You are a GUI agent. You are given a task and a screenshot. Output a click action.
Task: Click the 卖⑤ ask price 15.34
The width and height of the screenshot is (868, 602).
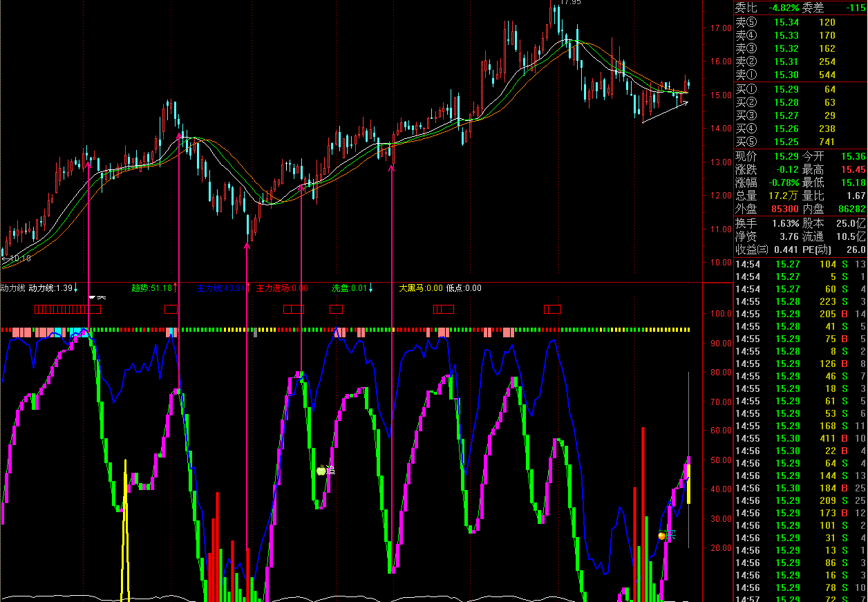click(786, 22)
